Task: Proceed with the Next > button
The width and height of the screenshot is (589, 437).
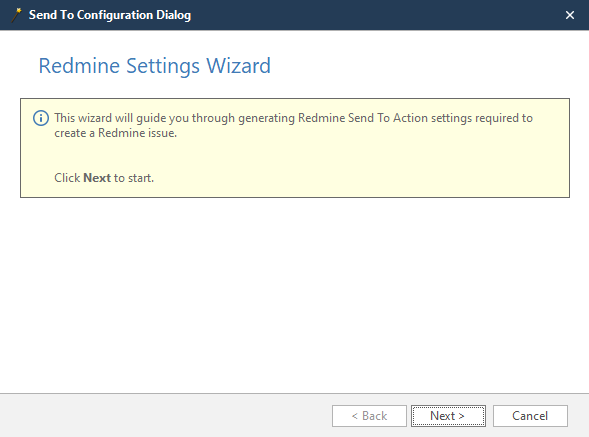Action: pyautogui.click(x=448, y=416)
